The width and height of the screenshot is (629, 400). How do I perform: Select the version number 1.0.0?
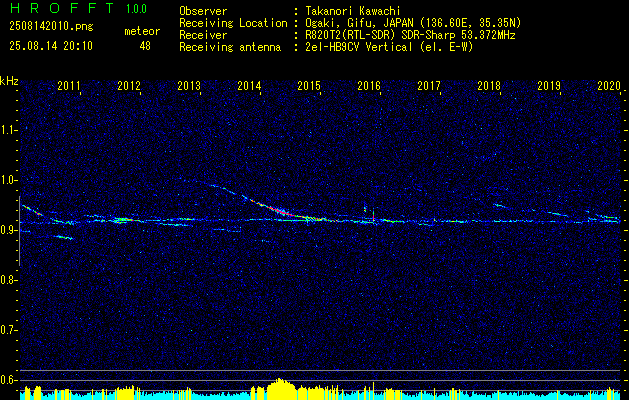(136, 9)
